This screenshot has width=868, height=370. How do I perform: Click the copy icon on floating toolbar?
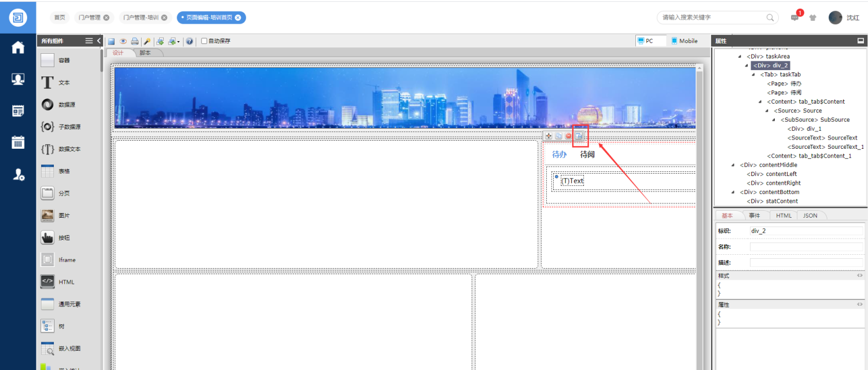(x=559, y=135)
